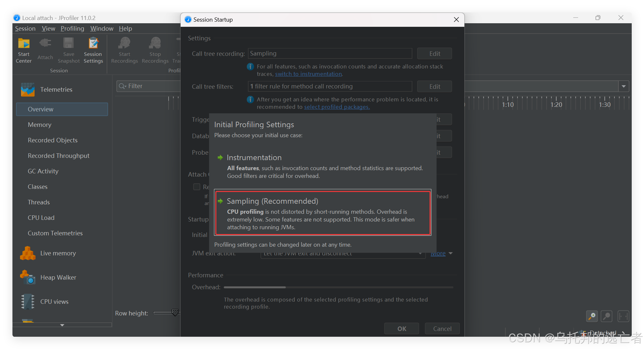
Task: Expand the sidebar's bottom scroll-down arrow
Action: [x=62, y=325]
